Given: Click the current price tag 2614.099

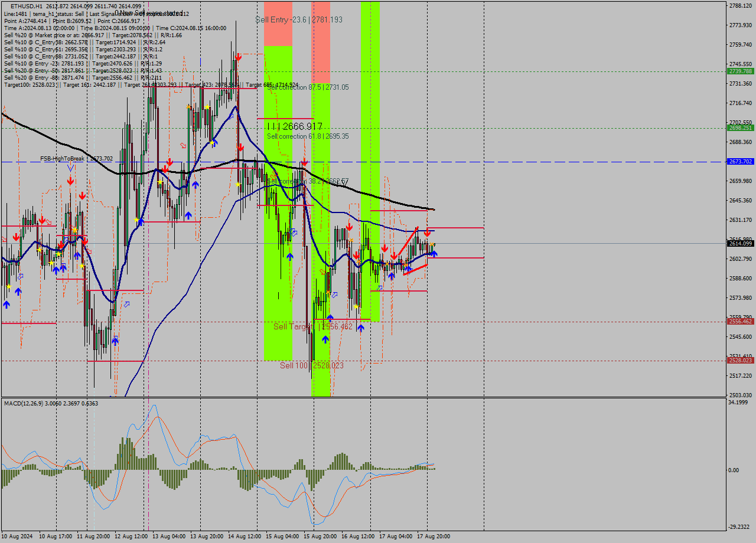Looking at the screenshot, I should tap(741, 243).
